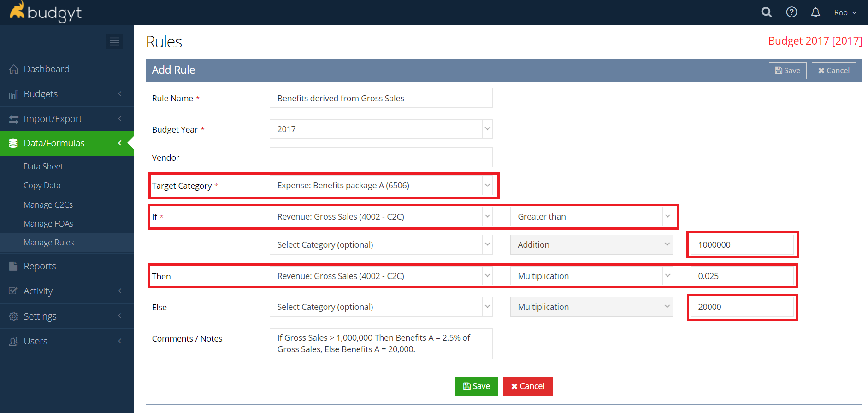Click the Reports document icon
Viewport: 868px width, 413px height.
coord(13,266)
